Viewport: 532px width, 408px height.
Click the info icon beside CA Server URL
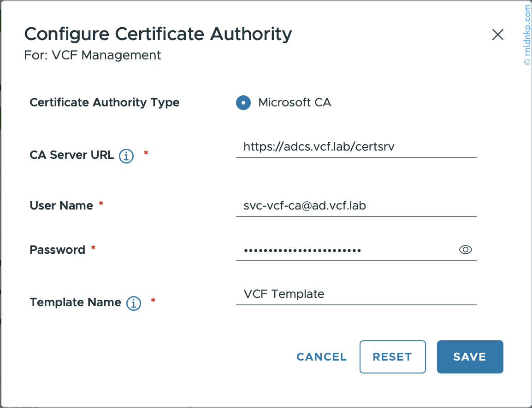(x=126, y=156)
